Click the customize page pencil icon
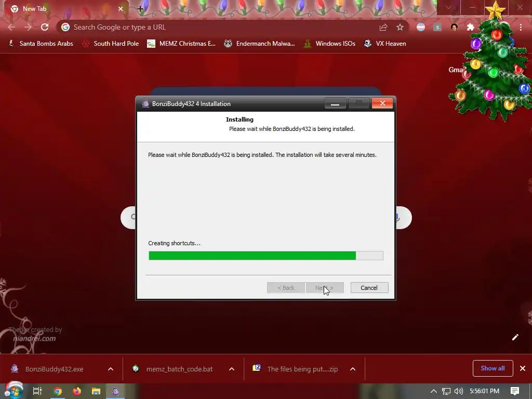 tap(515, 337)
